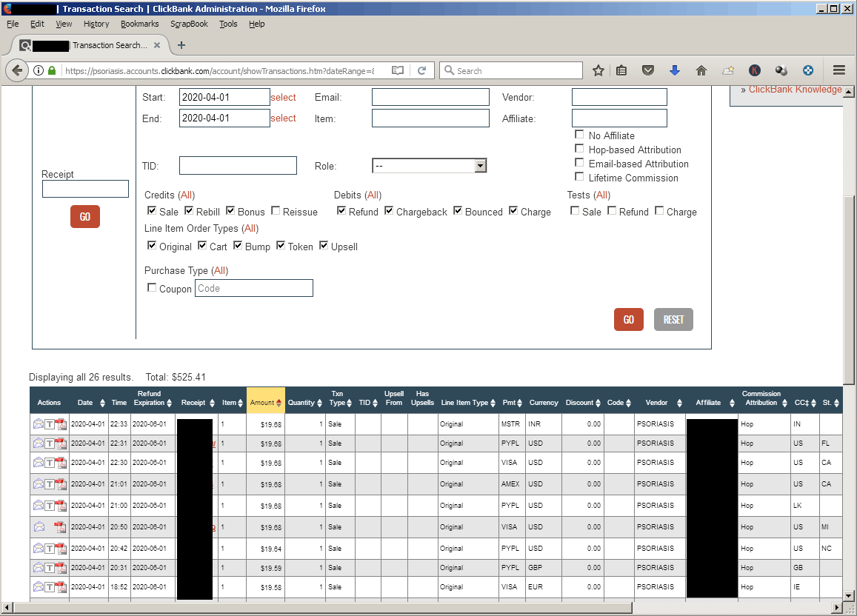Screen dimensions: 857x616
Task: Open PDF icon for the 20:42 transaction
Action: pyautogui.click(x=61, y=549)
